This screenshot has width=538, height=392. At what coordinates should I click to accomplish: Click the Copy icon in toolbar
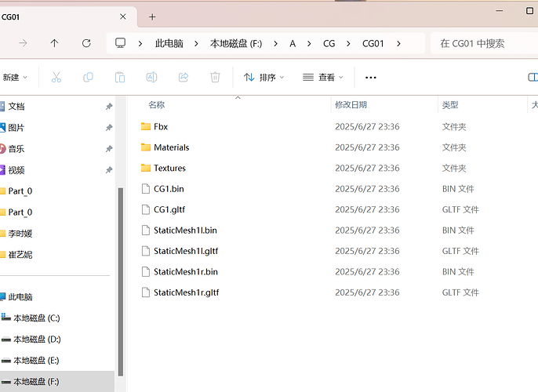point(88,77)
